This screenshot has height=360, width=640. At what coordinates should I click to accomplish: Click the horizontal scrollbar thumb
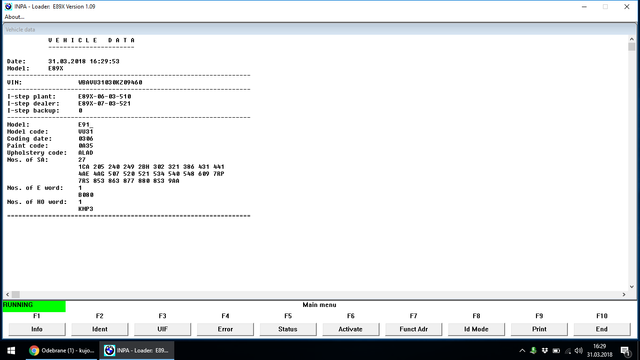click(x=16, y=294)
